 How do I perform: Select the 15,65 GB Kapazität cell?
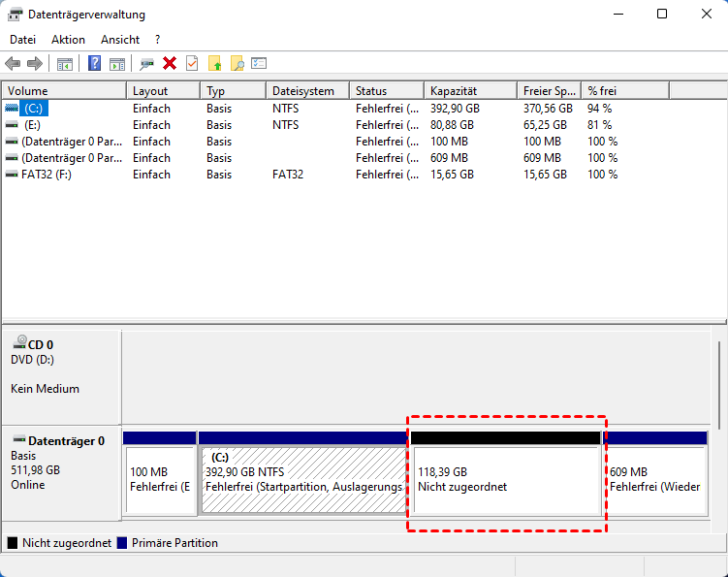point(452,175)
